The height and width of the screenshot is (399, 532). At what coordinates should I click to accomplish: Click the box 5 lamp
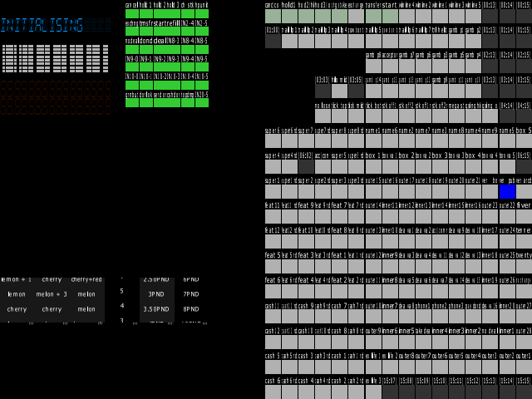click(524, 141)
